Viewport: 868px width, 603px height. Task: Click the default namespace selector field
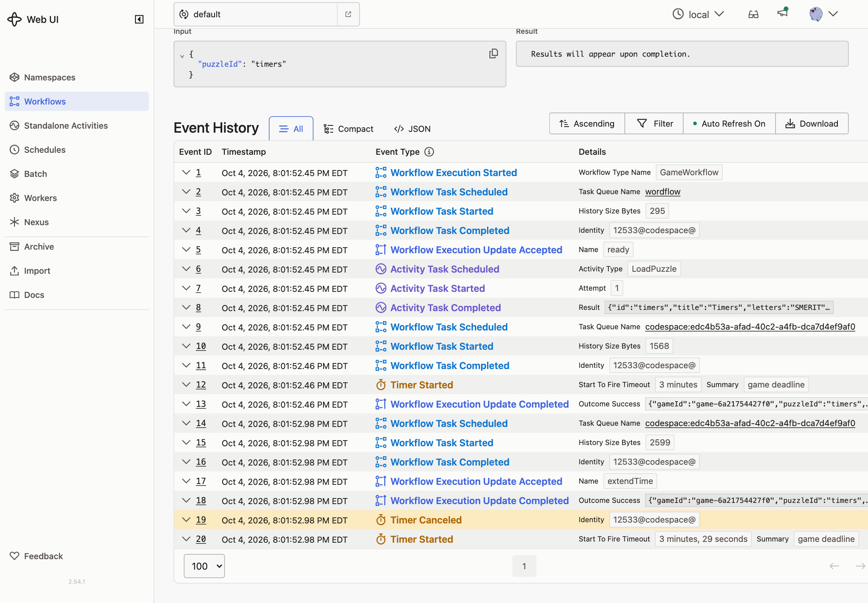(x=256, y=14)
